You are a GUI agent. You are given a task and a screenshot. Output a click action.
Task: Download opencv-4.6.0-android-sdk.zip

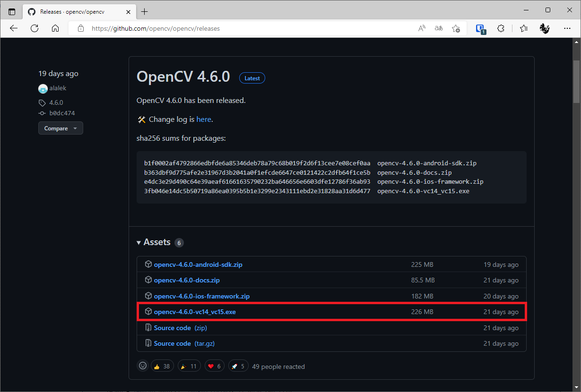pos(198,264)
